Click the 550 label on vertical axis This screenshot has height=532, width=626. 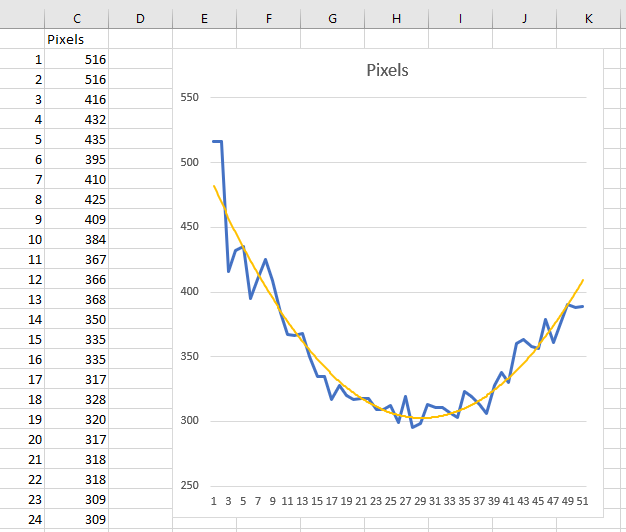190,97
